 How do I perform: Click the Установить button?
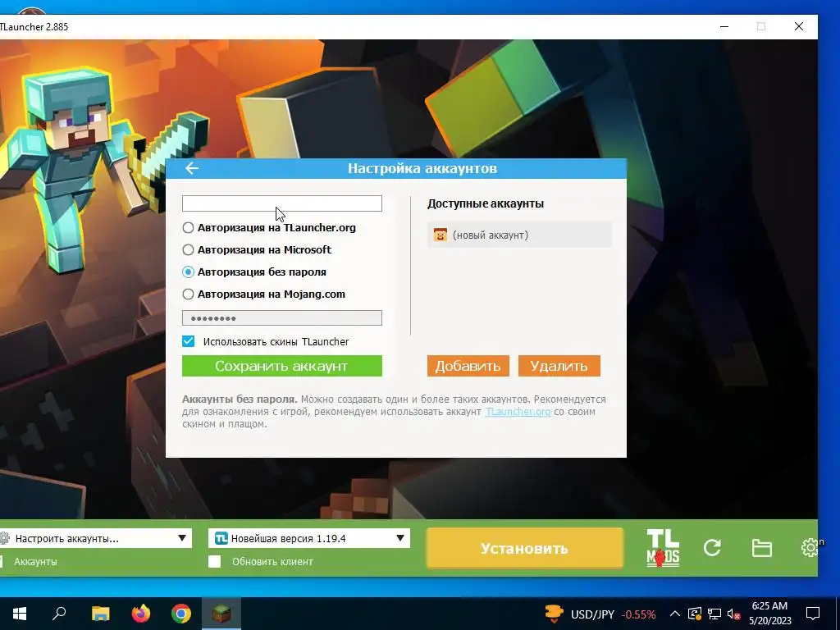point(524,548)
